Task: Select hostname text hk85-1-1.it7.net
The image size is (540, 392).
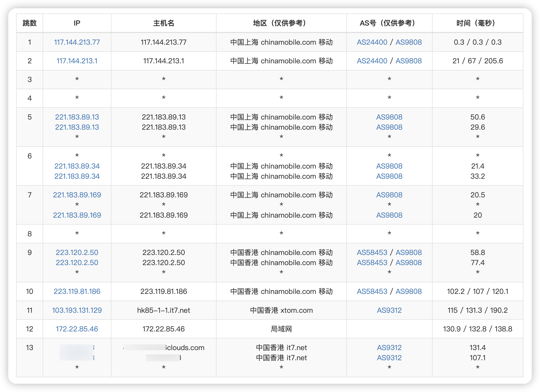Action: tap(163, 310)
